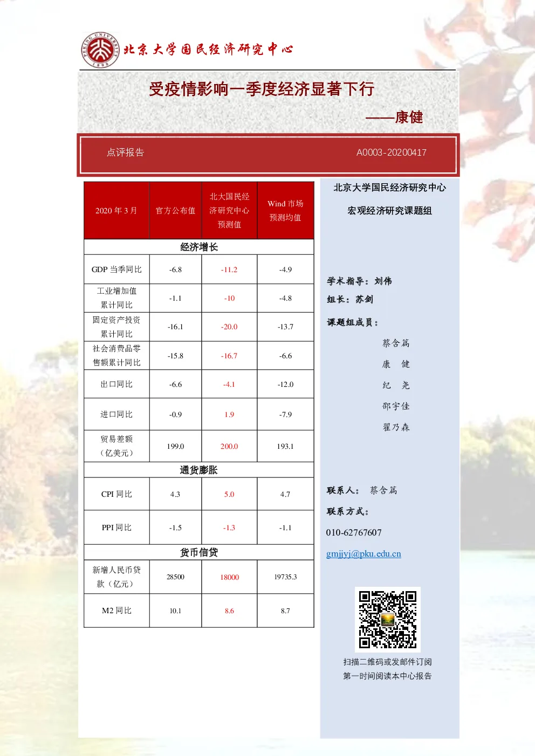Select the value -13.7

coord(285,327)
